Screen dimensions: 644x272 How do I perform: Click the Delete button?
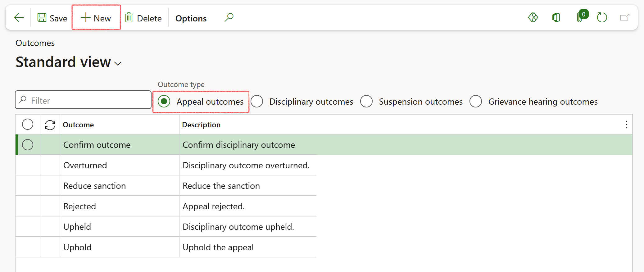point(143,18)
